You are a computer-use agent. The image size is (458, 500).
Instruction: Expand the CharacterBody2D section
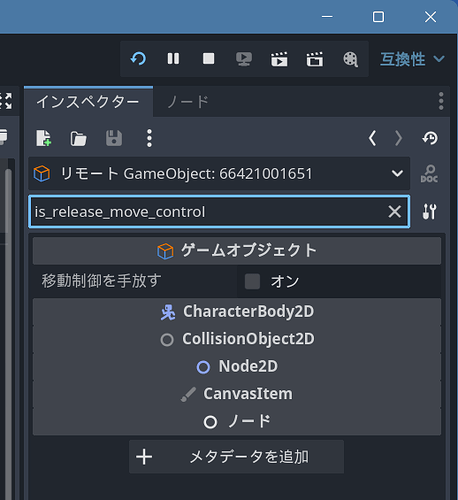coord(237,312)
